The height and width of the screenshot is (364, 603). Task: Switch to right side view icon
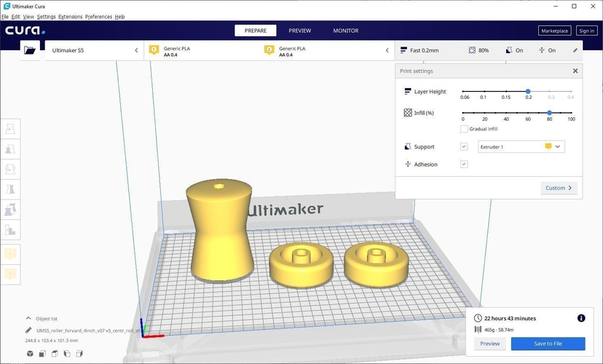(79, 354)
